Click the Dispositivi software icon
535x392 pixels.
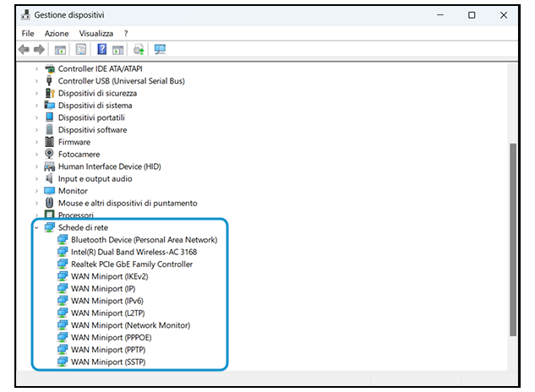click(50, 129)
